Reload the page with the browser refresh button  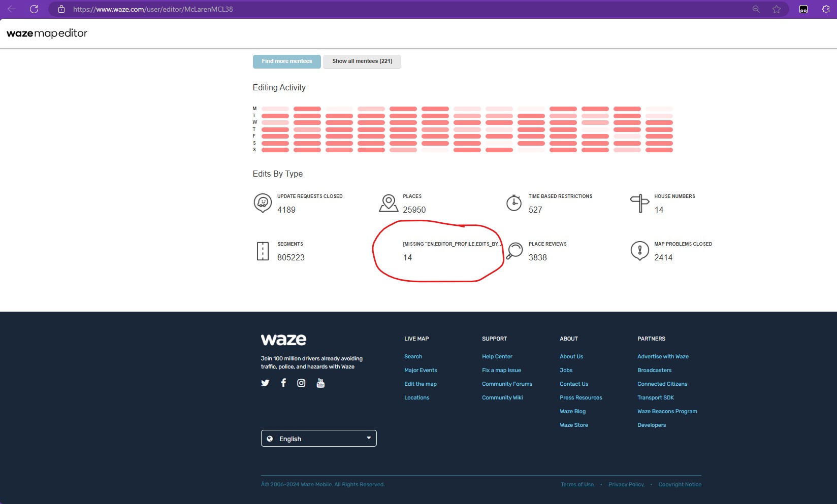(34, 9)
